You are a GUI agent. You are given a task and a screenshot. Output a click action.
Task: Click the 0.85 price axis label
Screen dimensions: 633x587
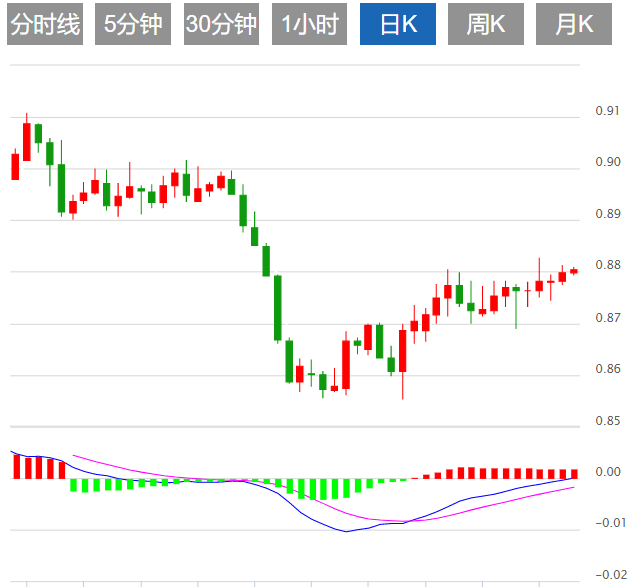(607, 421)
